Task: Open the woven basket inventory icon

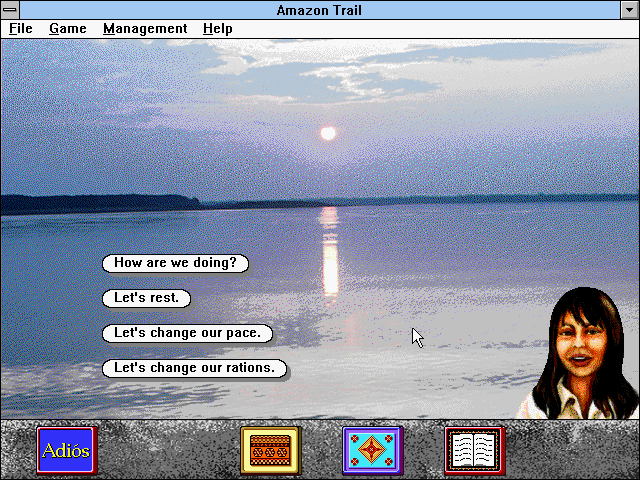Action: tap(271, 451)
